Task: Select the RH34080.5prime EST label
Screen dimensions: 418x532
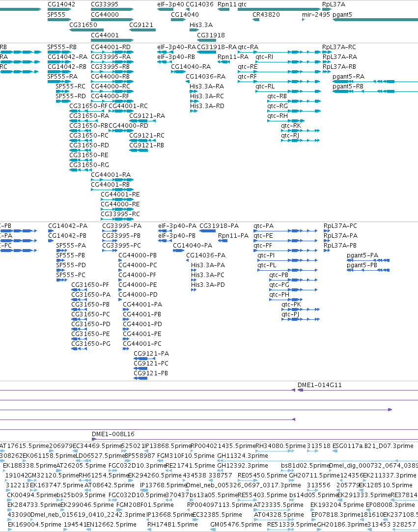Action: click(x=280, y=446)
